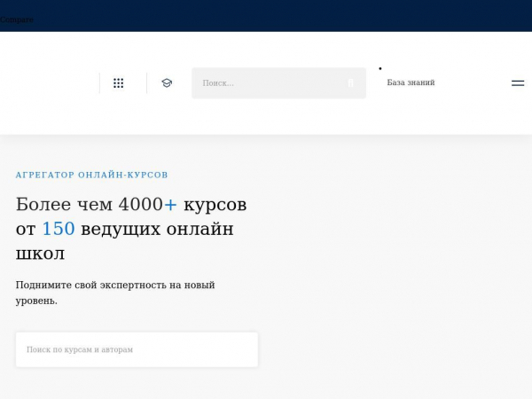Open the hamburger menu icon
The image size is (532, 399).
pyautogui.click(x=518, y=83)
